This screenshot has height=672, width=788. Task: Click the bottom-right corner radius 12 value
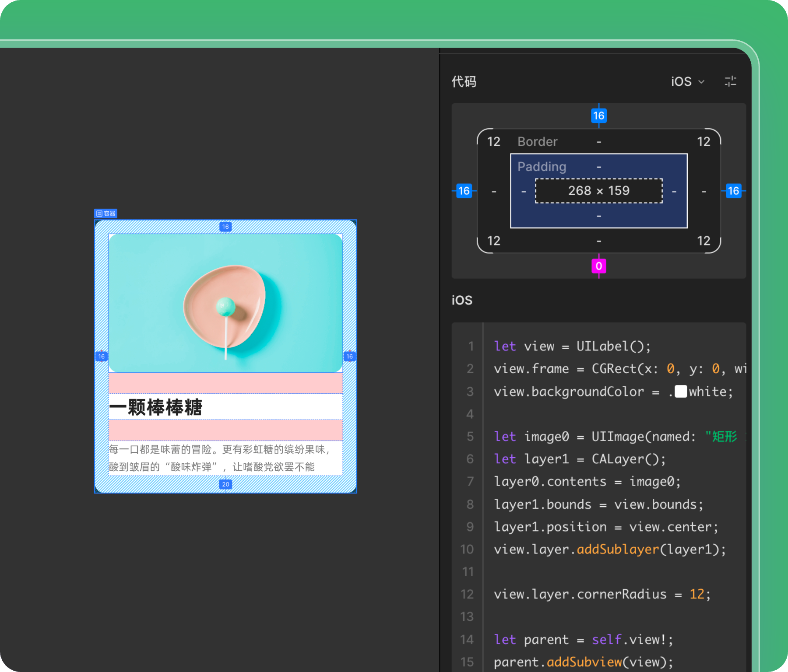point(704,241)
